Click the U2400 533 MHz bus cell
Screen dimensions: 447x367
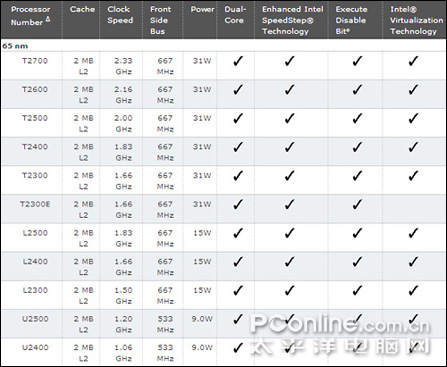coord(165,353)
